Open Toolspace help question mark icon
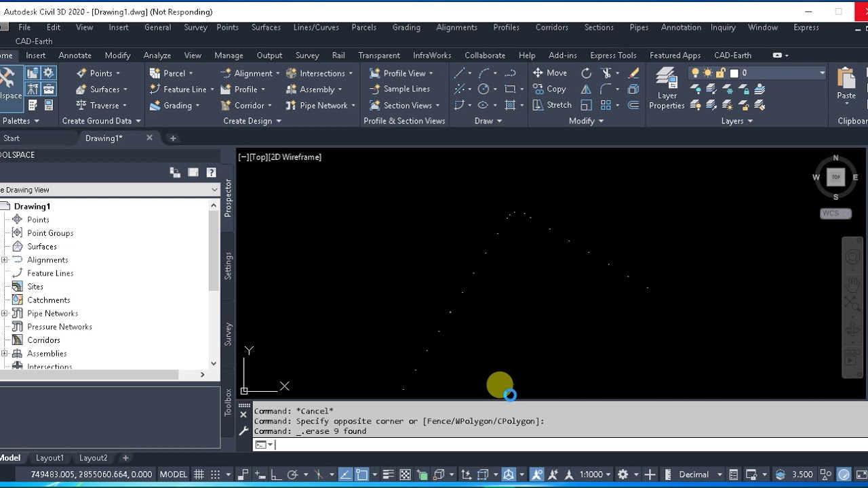Viewport: 868px width, 488px height. tap(211, 173)
